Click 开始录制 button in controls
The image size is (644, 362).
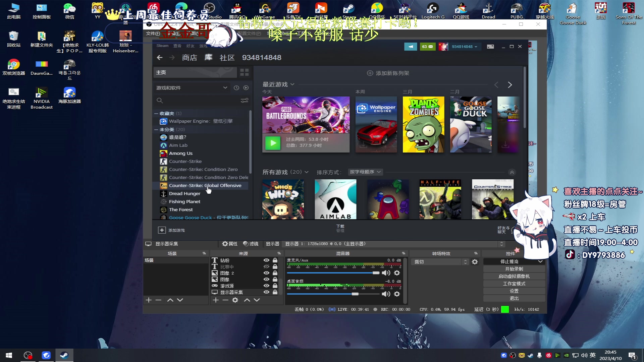pyautogui.click(x=514, y=269)
